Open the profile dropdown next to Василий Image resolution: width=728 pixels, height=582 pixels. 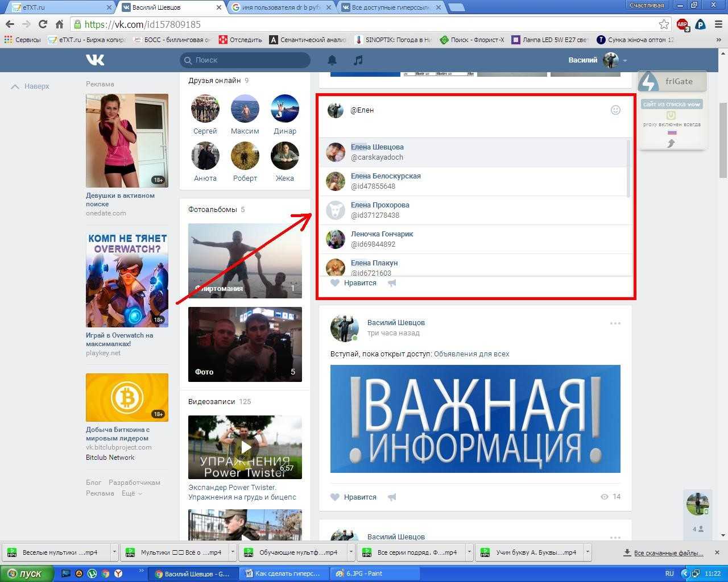(625, 60)
